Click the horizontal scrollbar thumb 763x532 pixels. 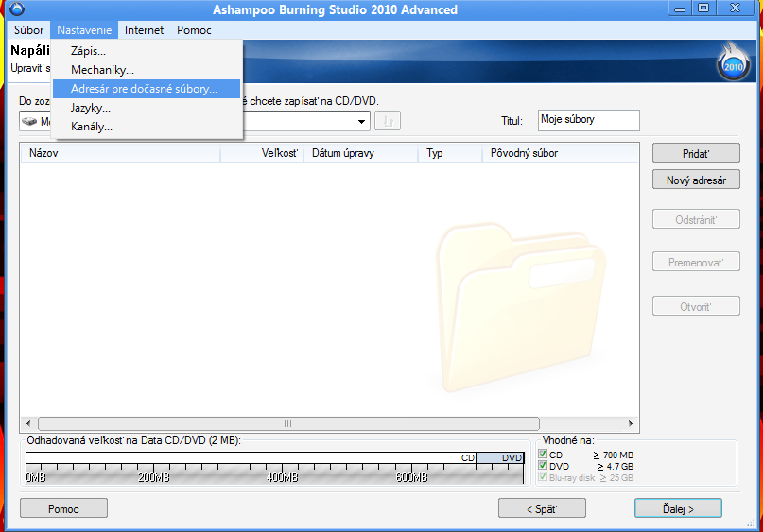288,423
